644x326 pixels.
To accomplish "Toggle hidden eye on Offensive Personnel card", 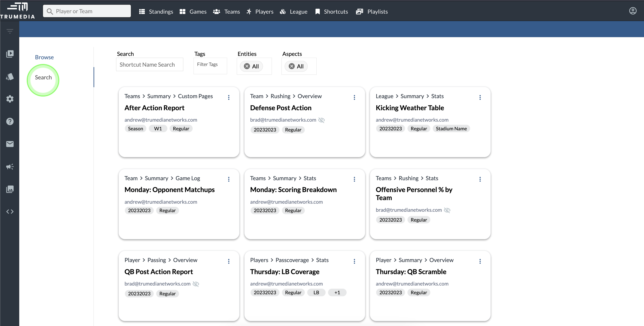I will point(447,210).
